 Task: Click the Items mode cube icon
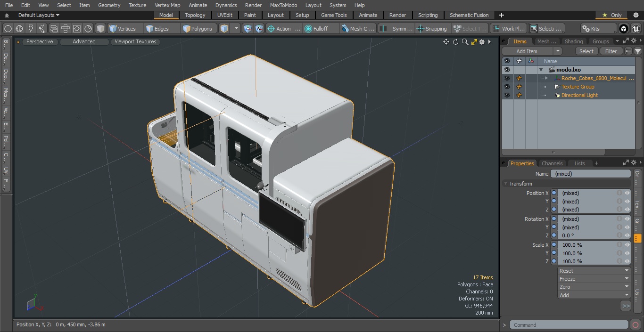click(x=224, y=29)
